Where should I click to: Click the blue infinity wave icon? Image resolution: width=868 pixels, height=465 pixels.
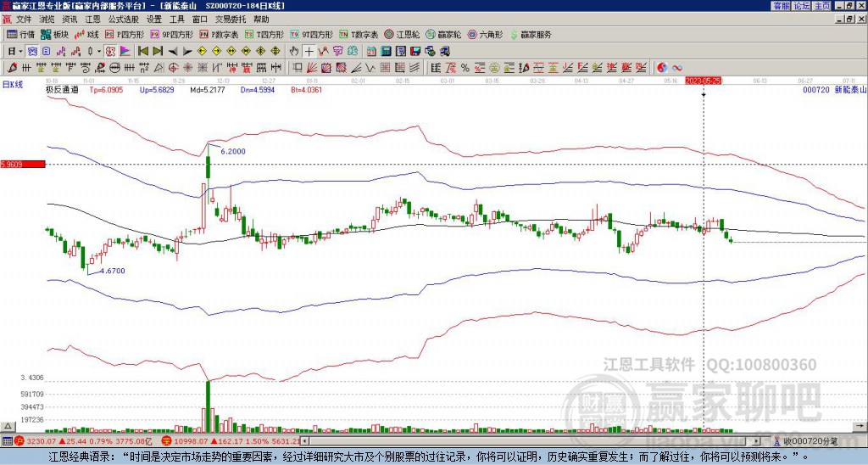click(677, 68)
